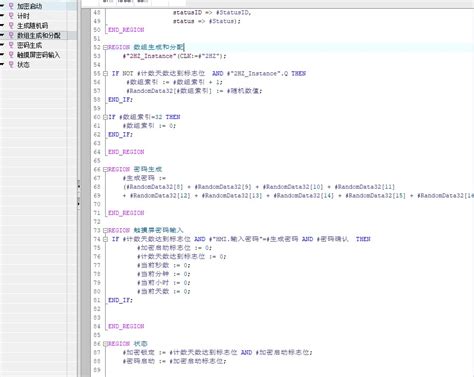Collapse REGION 状态 at line 86
Screen dimensions: 474x377
tap(105, 344)
